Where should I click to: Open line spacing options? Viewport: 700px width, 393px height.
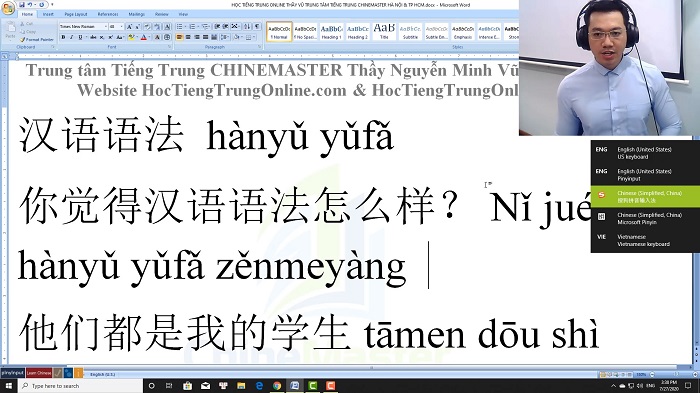pos(225,37)
